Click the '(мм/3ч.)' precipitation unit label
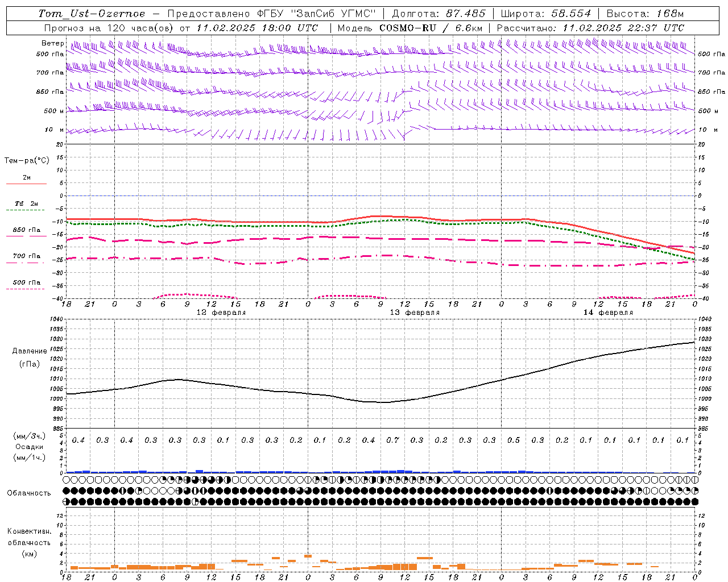Viewport: 728px width, 582px height. tap(29, 436)
